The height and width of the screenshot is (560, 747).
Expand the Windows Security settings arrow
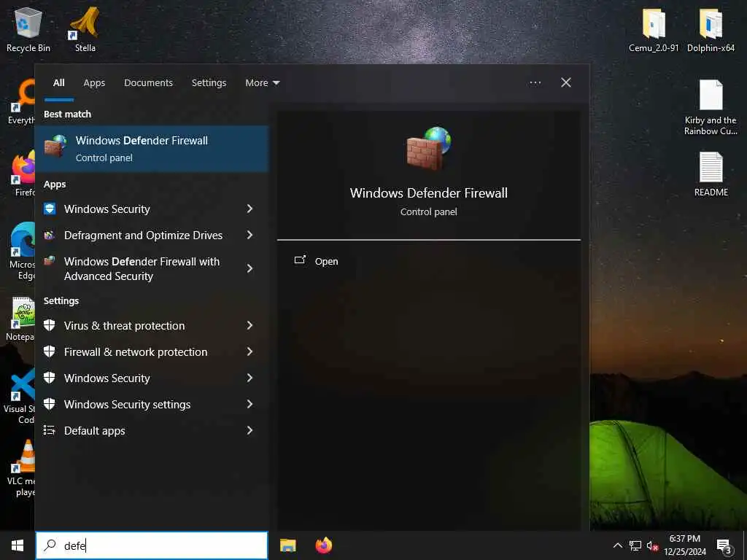click(249, 404)
